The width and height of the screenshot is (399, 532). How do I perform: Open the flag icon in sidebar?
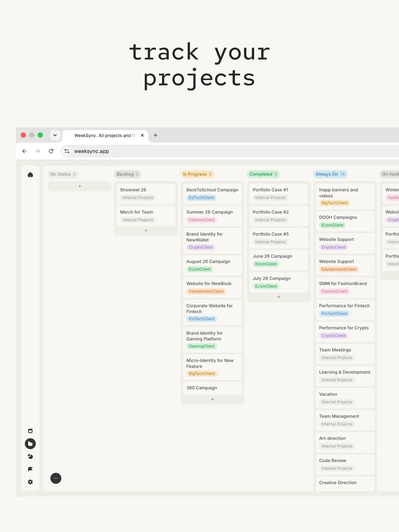pos(30,469)
